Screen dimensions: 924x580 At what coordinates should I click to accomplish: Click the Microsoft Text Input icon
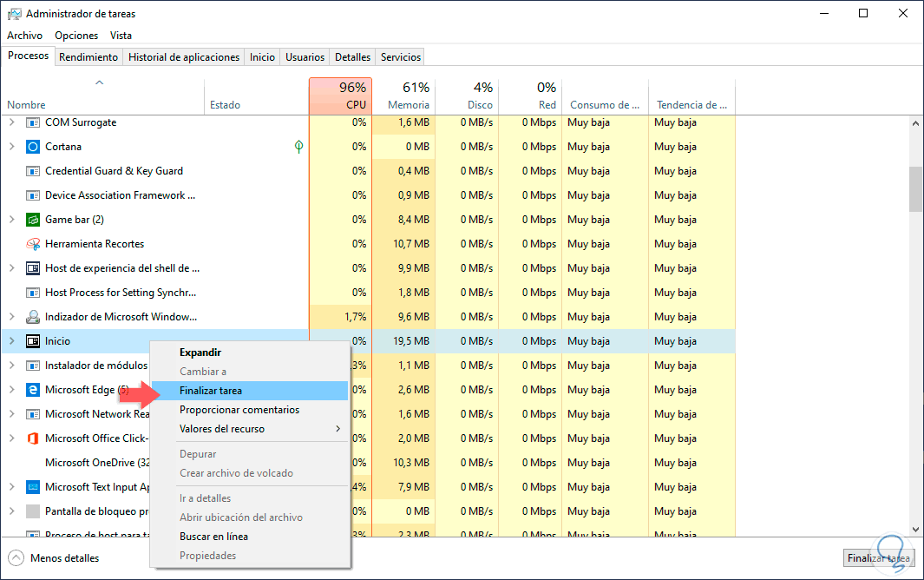pos(34,487)
